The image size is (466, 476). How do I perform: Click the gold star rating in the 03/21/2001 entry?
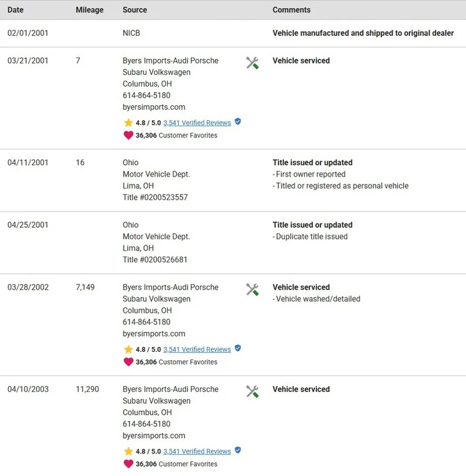pos(128,123)
